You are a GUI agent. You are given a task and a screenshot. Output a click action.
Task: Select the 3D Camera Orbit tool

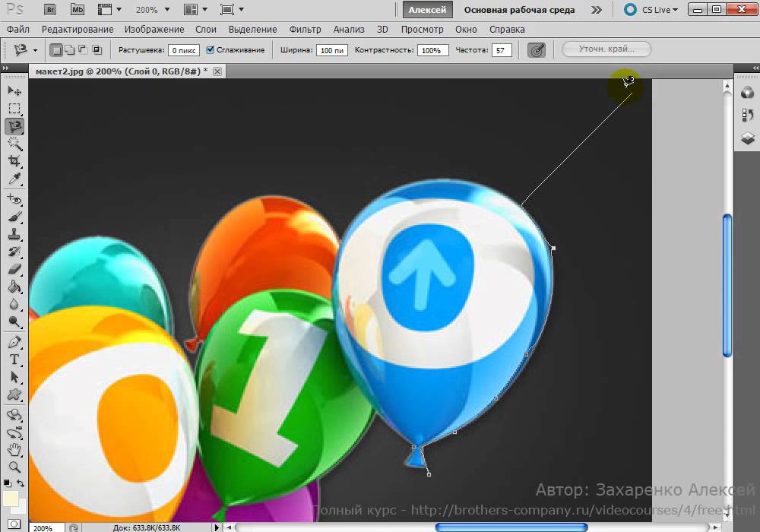pos(14,432)
